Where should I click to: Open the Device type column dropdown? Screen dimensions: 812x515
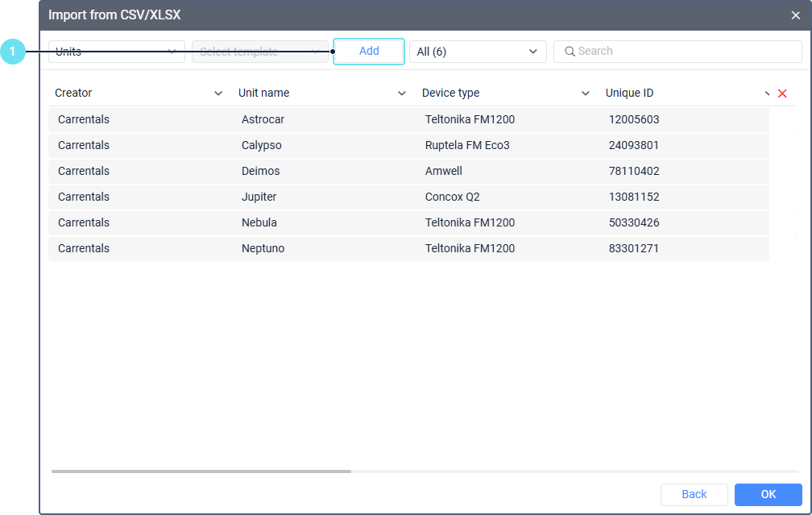click(x=586, y=93)
